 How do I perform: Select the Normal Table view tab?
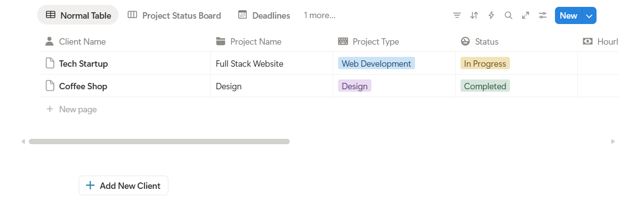click(x=78, y=16)
